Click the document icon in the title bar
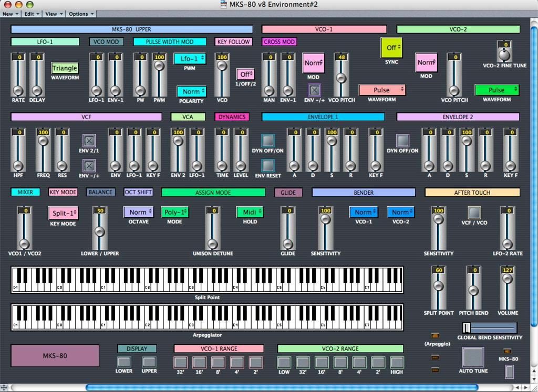Screen dimensions: 538x392 224,4
